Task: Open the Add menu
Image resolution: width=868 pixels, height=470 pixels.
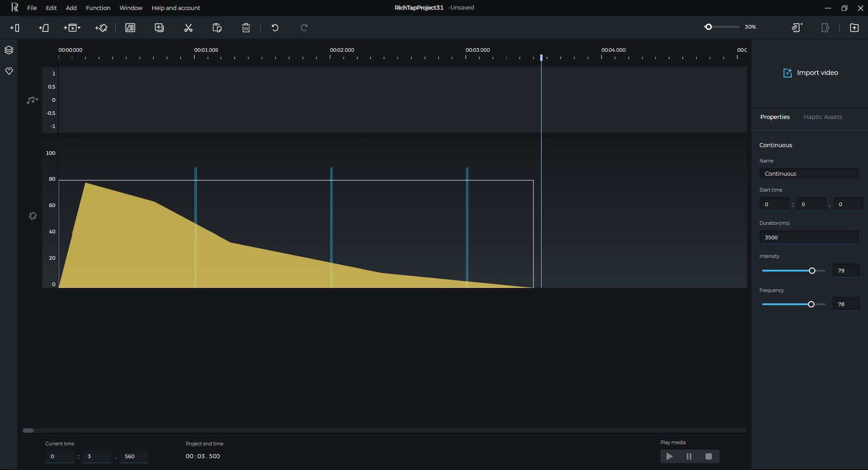Action: pos(71,8)
